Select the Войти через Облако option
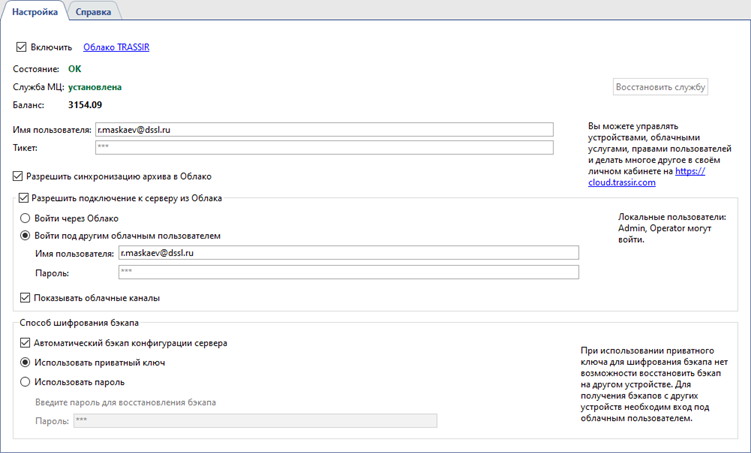The width and height of the screenshot is (751, 453). tap(25, 217)
